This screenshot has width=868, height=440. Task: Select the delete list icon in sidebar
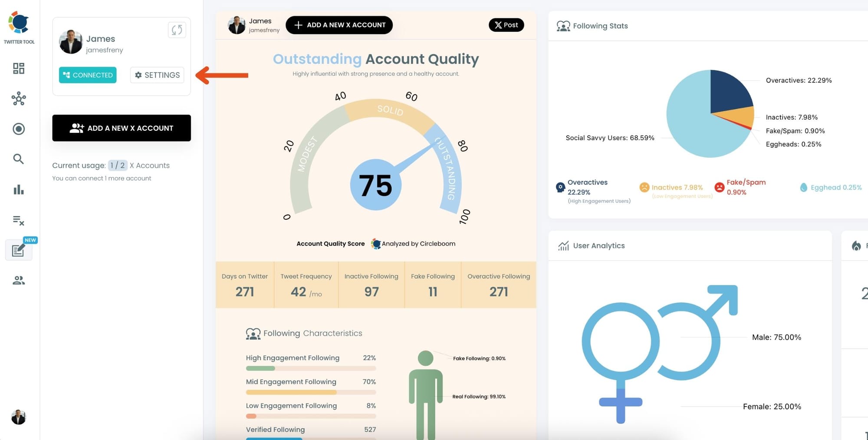pyautogui.click(x=18, y=220)
